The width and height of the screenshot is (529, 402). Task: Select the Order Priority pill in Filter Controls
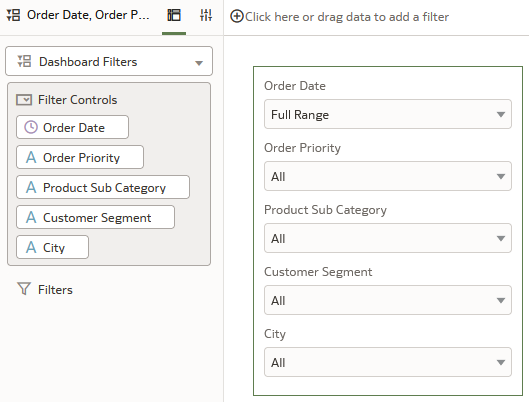pyautogui.click(x=80, y=157)
